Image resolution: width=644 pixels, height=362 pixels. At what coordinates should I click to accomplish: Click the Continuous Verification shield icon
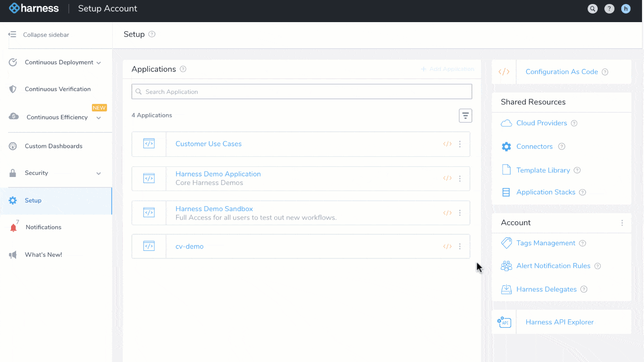(14, 89)
